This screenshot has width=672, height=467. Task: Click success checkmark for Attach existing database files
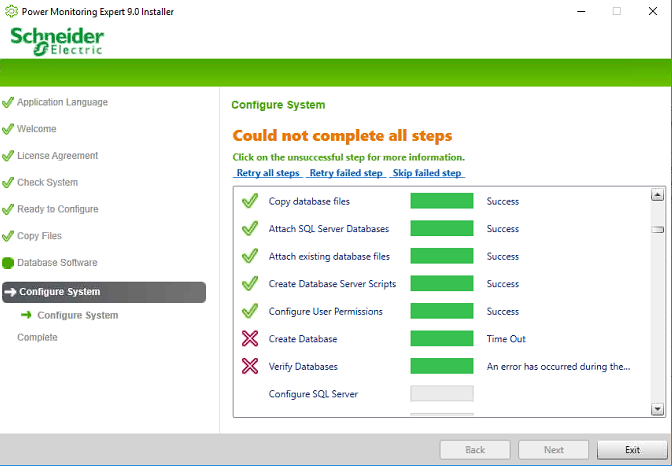tap(250, 256)
